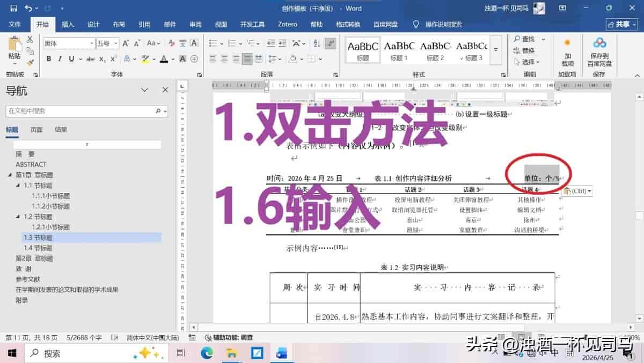Open the highlight color picker arrow
This screenshot has width=644, height=363.
(x=154, y=58)
